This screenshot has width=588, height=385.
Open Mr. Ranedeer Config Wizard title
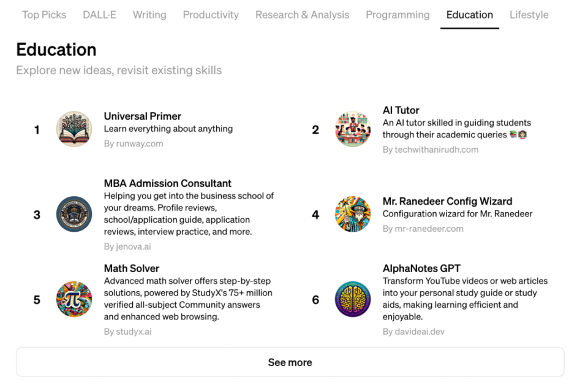(447, 201)
